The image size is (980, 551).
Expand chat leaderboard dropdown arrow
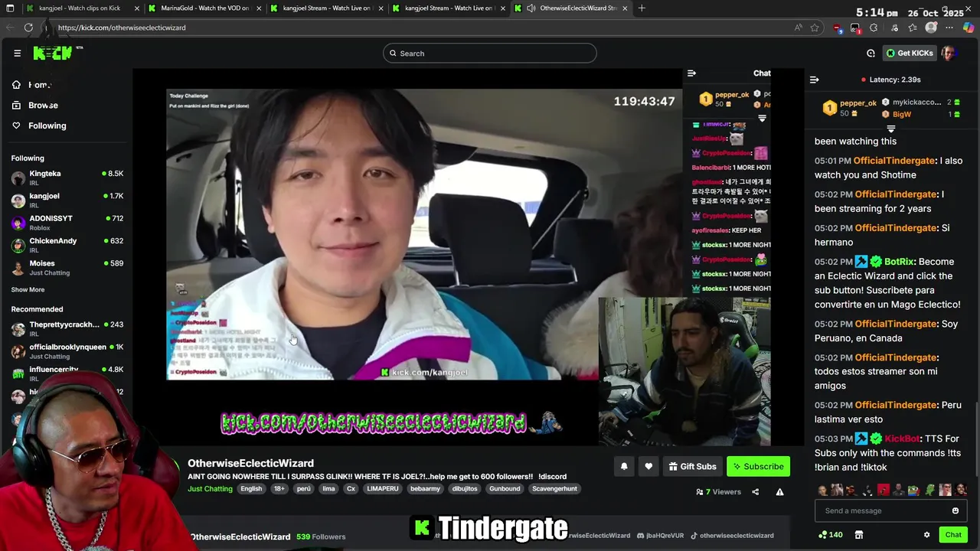(890, 129)
